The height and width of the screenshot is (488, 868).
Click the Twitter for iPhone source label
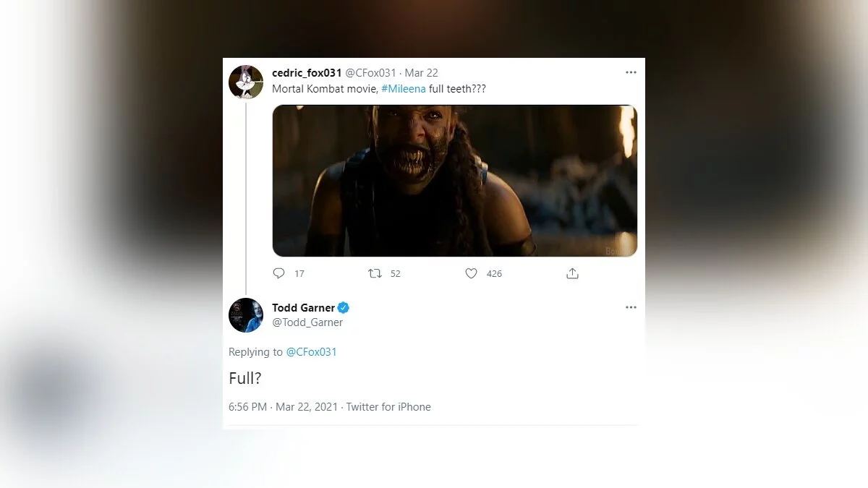[x=388, y=407]
